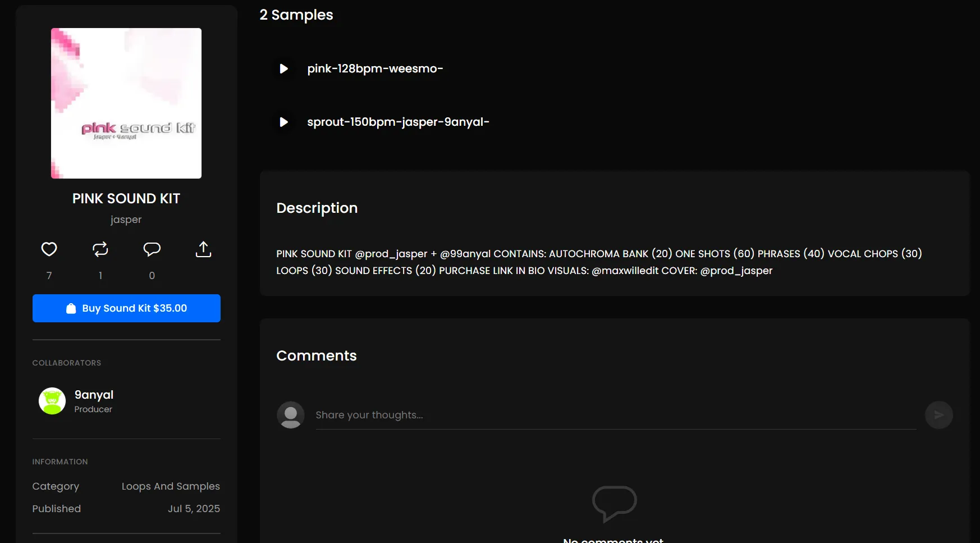This screenshot has height=543, width=980.
Task: Click the PINK SOUND KIT title
Action: pyautogui.click(x=126, y=199)
